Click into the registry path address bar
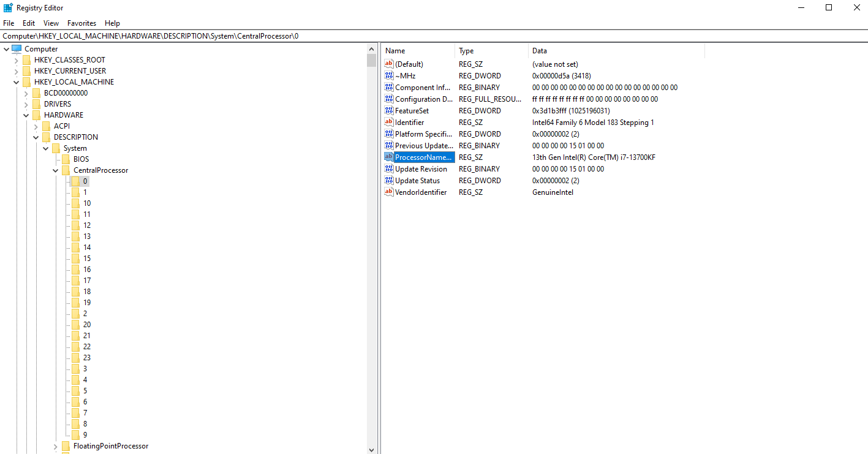The width and height of the screenshot is (868, 454). tap(434, 36)
